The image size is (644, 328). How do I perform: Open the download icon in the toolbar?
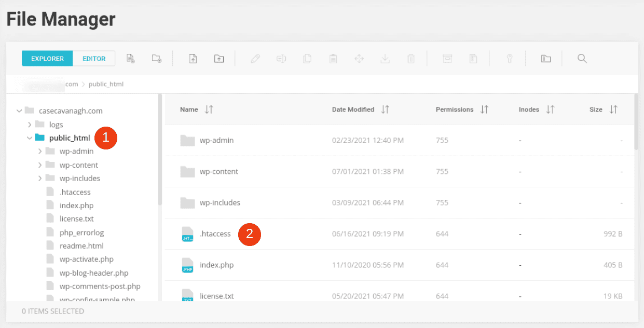(385, 58)
